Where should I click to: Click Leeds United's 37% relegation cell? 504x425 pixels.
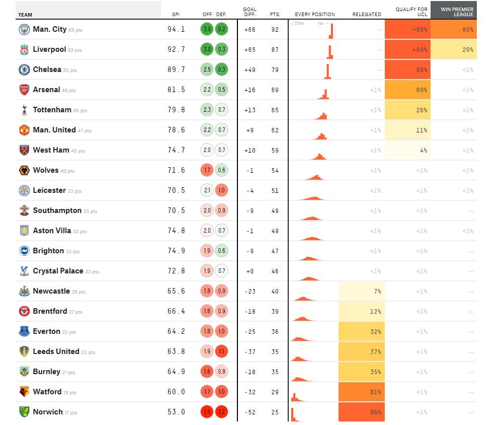[x=362, y=351]
